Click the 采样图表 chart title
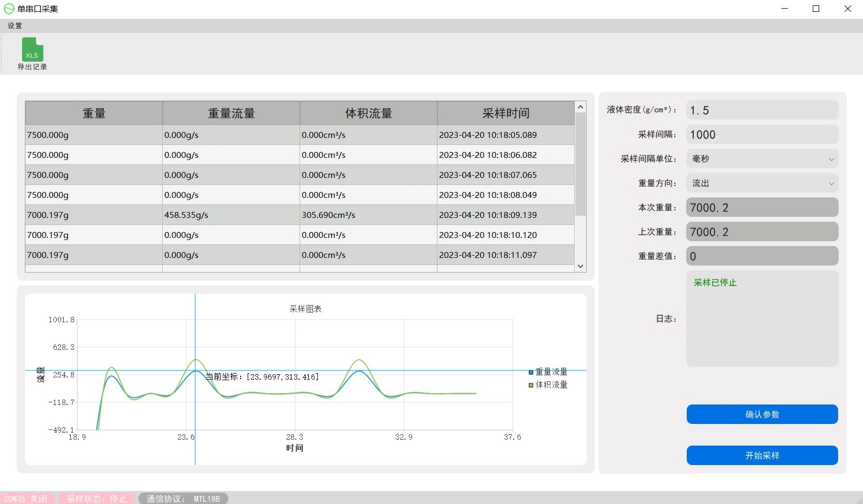Viewport: 863px width, 504px height. 306,309
